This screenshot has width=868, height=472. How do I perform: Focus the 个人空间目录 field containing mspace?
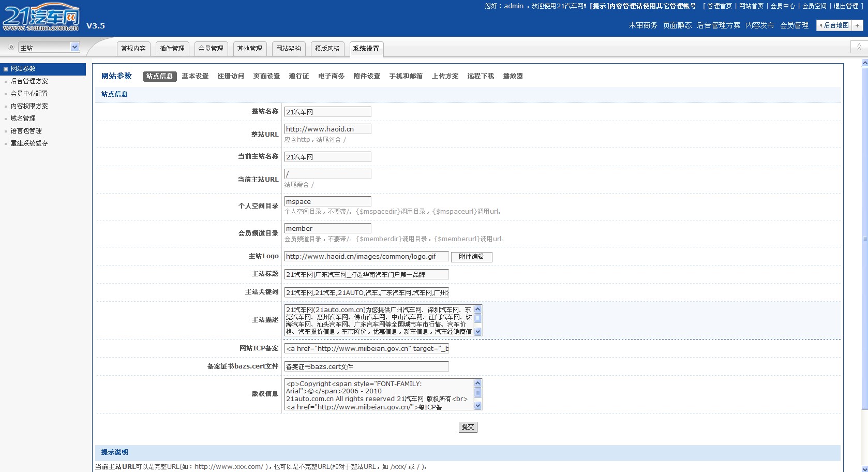(327, 201)
